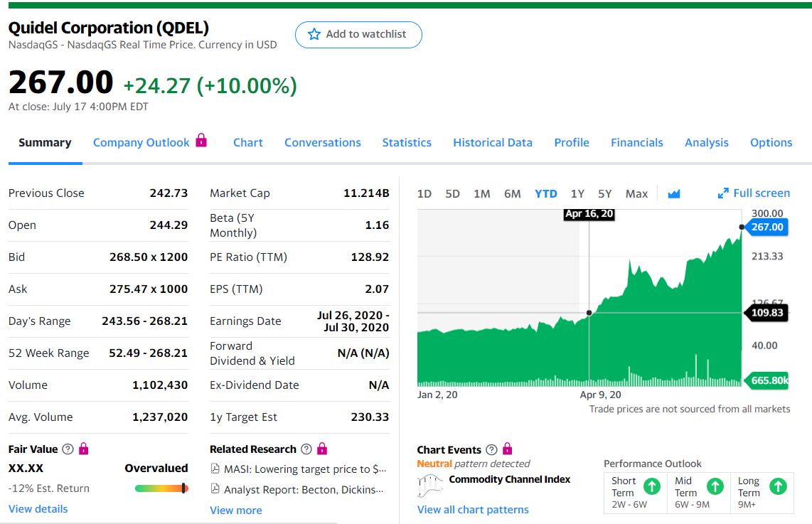Select the 5D chart range

[x=453, y=193]
